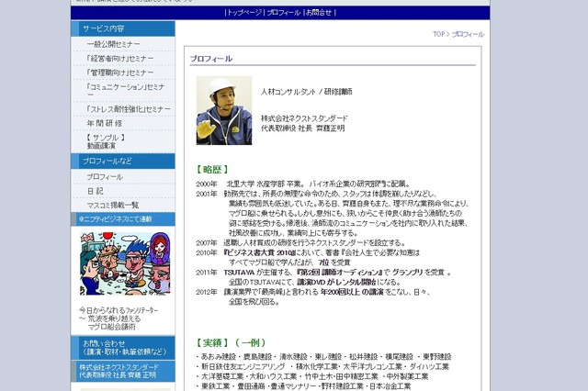Open 「ストレス耐性強化」セミナー sidebar link
Image resolution: width=588 pixels, height=391 pixels.
click(129, 109)
